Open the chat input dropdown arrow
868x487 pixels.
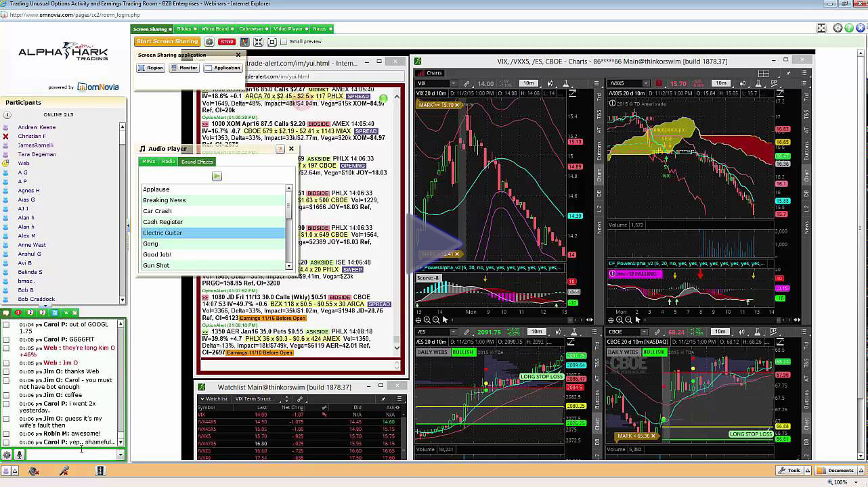[121, 455]
